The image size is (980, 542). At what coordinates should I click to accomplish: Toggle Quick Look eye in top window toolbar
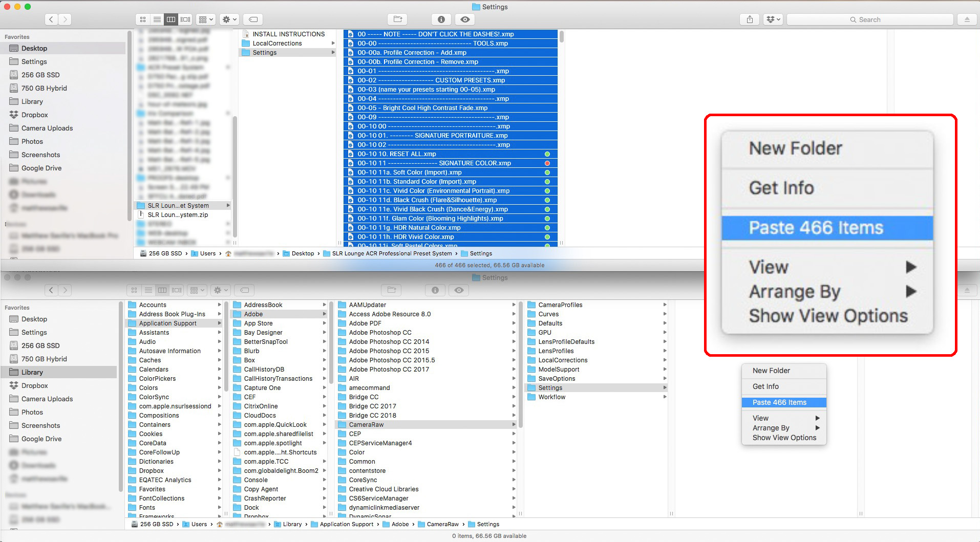point(465,19)
